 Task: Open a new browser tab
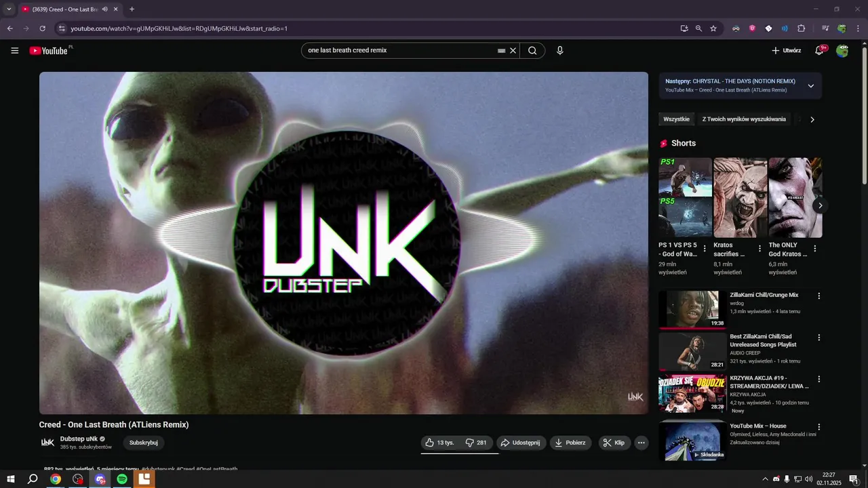pyautogui.click(x=132, y=9)
